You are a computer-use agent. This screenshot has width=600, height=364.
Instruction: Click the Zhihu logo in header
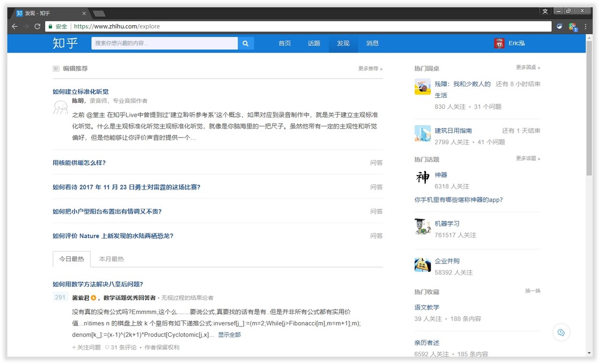65,43
